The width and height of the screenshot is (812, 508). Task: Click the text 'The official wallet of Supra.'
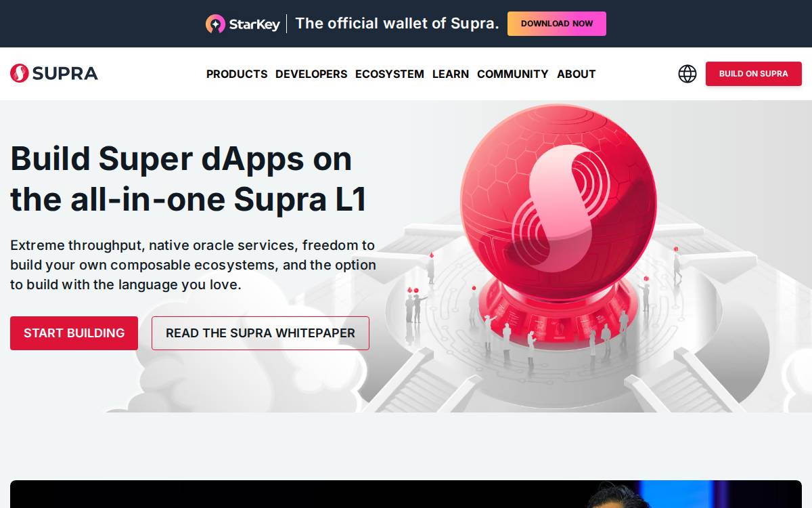tap(397, 24)
